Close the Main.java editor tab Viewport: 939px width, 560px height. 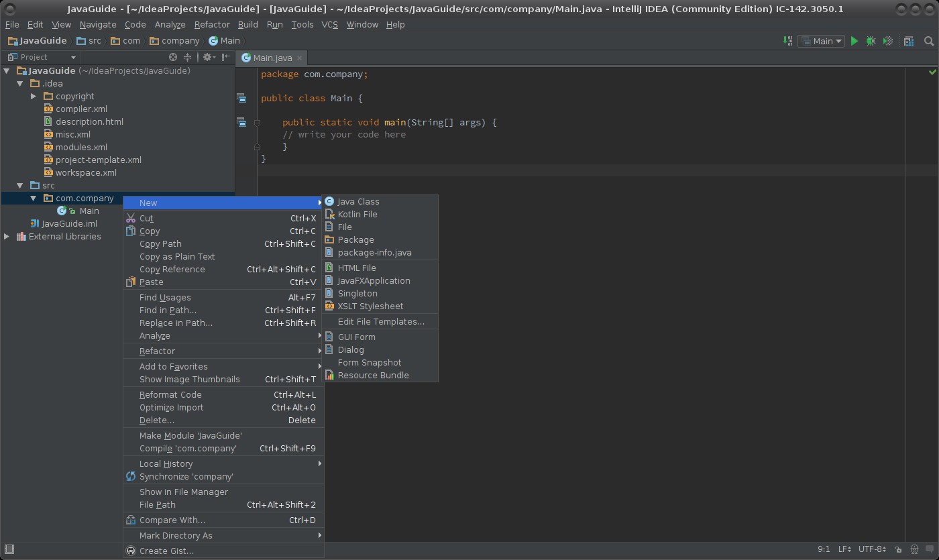(299, 58)
